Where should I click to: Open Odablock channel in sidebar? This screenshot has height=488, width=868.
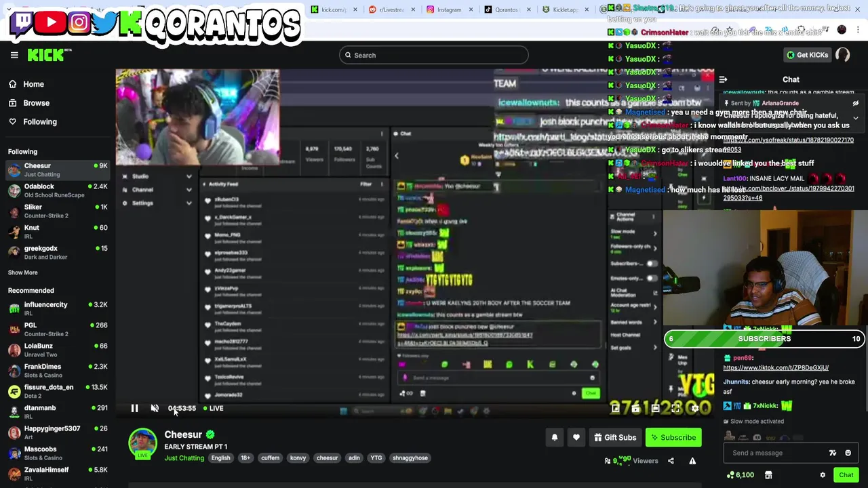pos(58,190)
